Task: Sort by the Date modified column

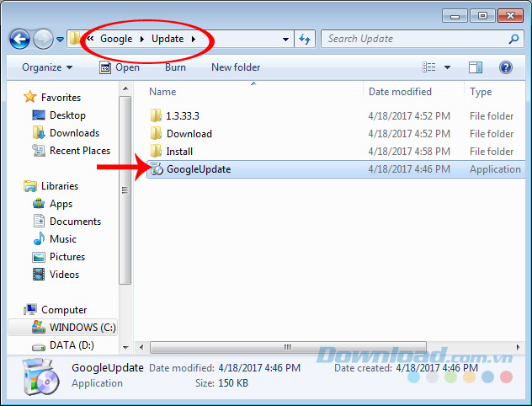Action: point(413,92)
